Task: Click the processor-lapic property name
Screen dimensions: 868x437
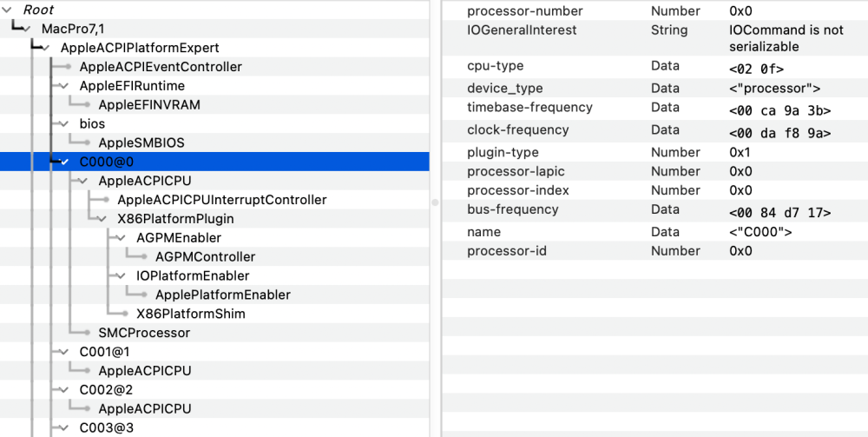Action: tap(516, 172)
